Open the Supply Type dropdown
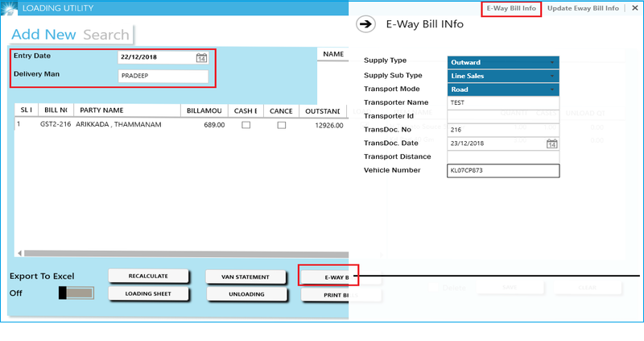This screenshot has width=644, height=341. (x=503, y=63)
